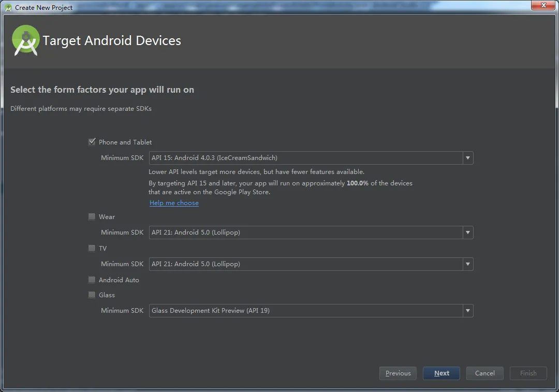The width and height of the screenshot is (559, 392).
Task: Enable the TV form factor checkbox
Action: [92, 249]
